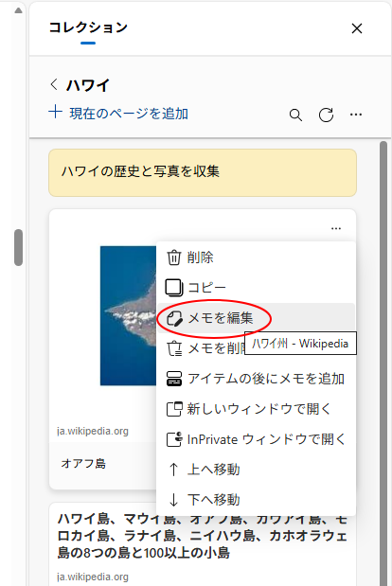Go back from the ハワイ collection
Viewport: 392px width, 586px height.
click(54, 84)
